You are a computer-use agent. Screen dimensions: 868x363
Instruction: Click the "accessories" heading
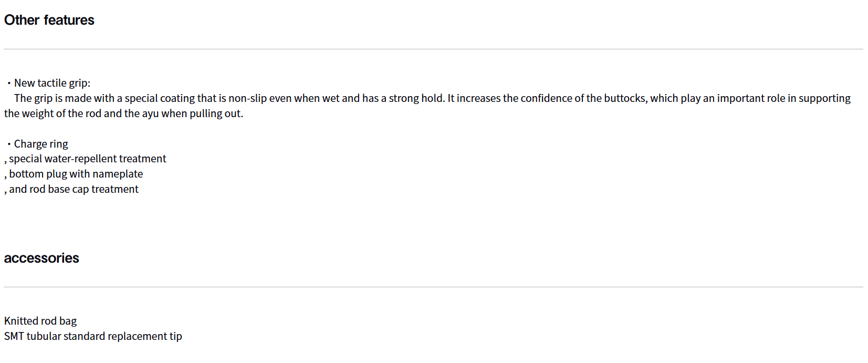pos(41,258)
